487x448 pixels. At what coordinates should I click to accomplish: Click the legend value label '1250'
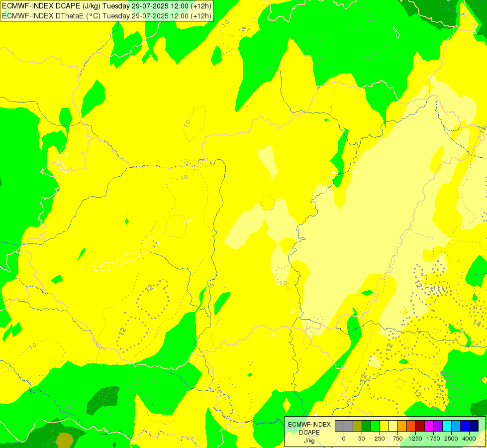coord(415,439)
